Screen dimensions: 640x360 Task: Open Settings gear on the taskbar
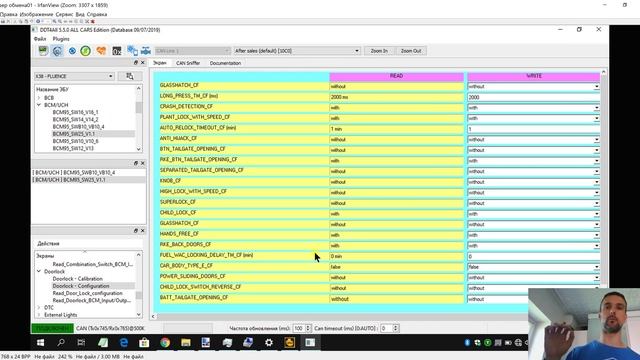pyautogui.click(x=269, y=342)
